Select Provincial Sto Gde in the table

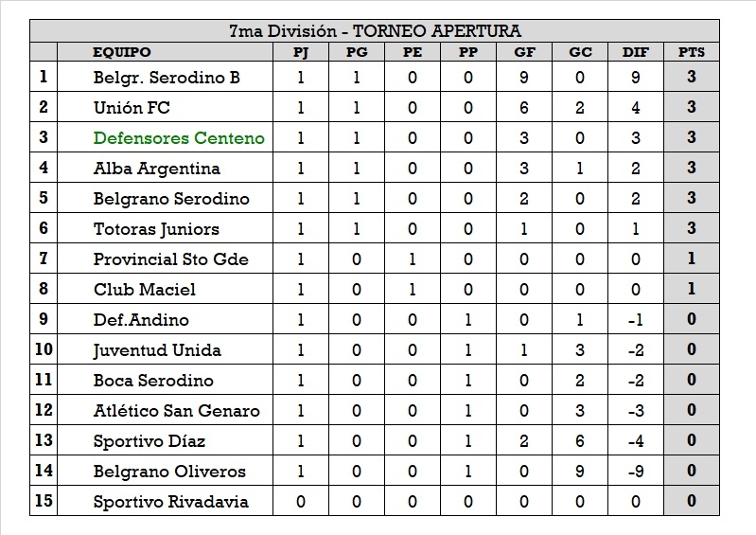tap(170, 259)
